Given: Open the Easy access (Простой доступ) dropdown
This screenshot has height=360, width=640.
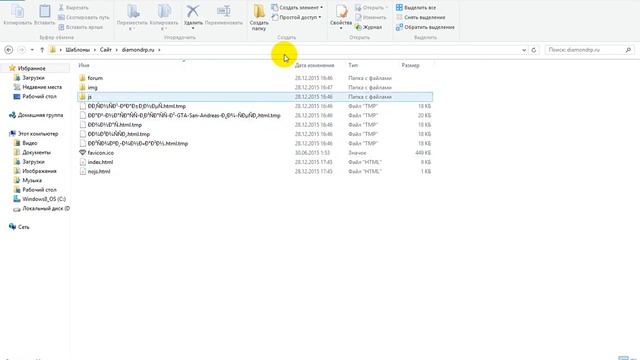Looking at the screenshot, I should pos(296,18).
